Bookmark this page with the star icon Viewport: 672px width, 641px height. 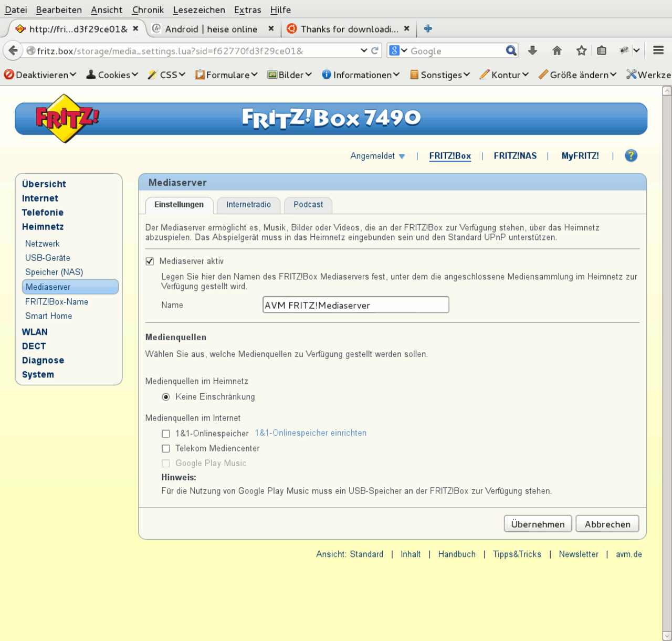[581, 50]
